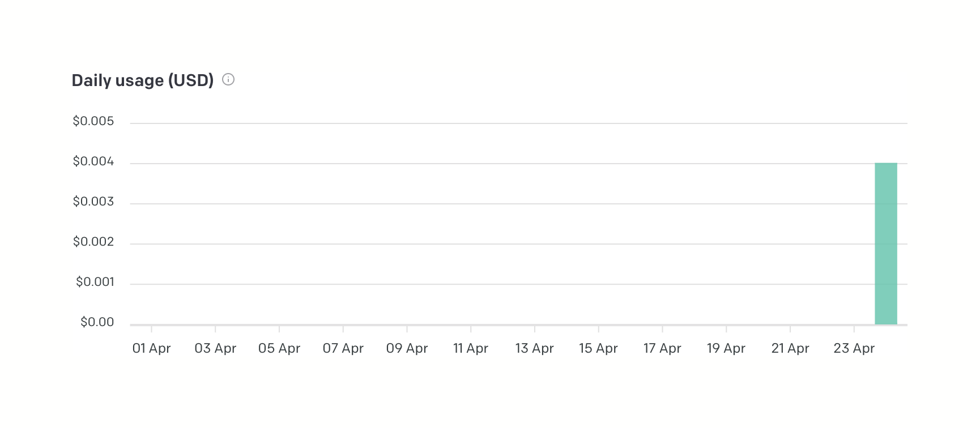The image size is (980, 428).
Task: Click the green usage bar for 24 Apr
Action: click(x=885, y=243)
